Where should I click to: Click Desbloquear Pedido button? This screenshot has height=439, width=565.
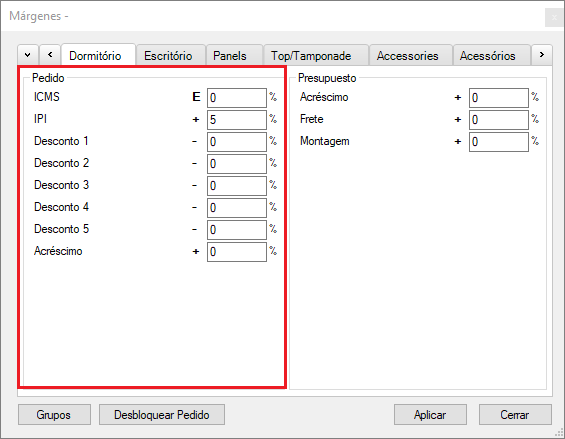162,414
